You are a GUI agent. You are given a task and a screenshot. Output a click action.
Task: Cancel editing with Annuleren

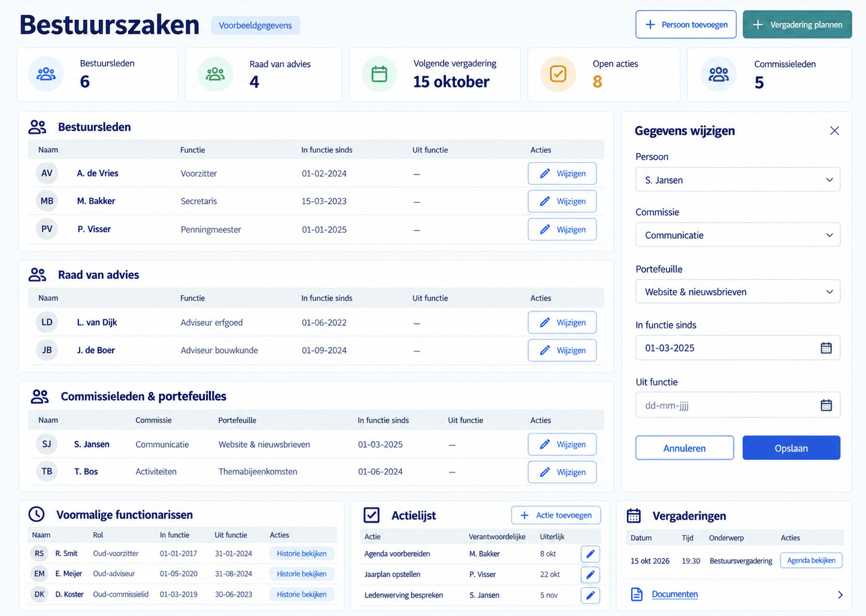(x=685, y=448)
